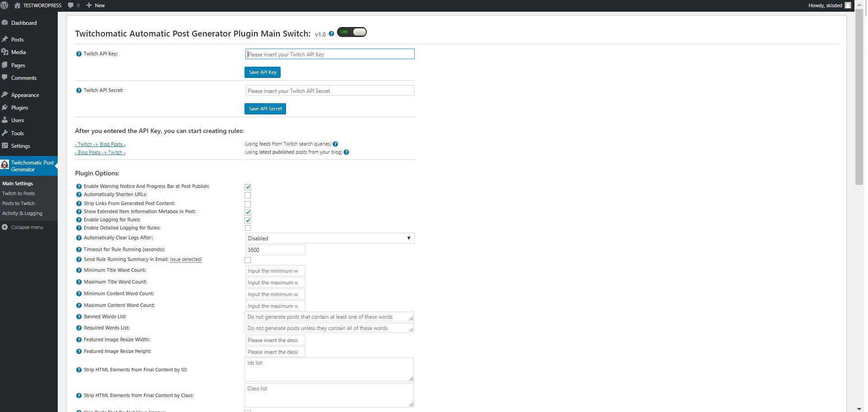The width and height of the screenshot is (868, 412).
Task: Follow Blog Posts -> Twitch link
Action: click(100, 152)
